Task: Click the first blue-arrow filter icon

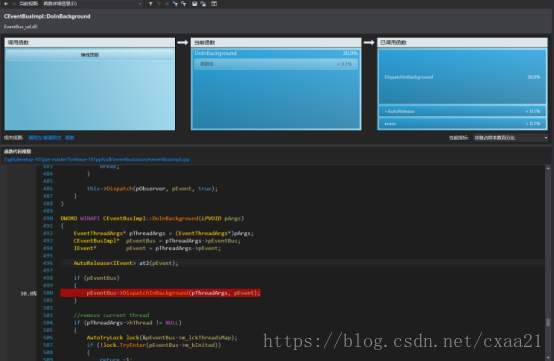Action: (x=175, y=4)
